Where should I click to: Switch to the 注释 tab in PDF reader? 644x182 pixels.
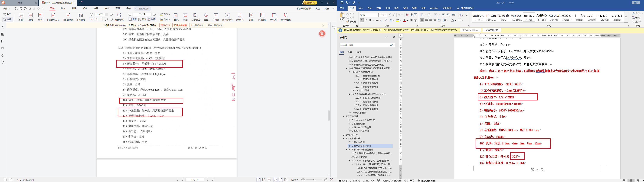click(96, 8)
